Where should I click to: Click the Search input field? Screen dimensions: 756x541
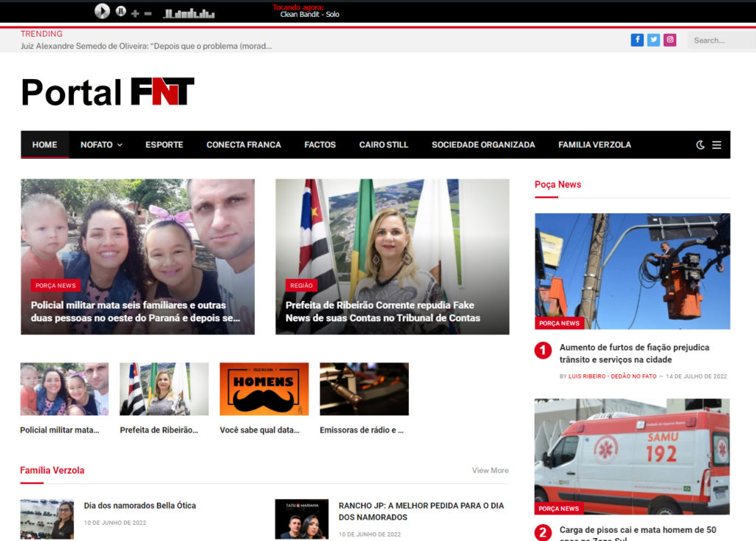(x=720, y=40)
